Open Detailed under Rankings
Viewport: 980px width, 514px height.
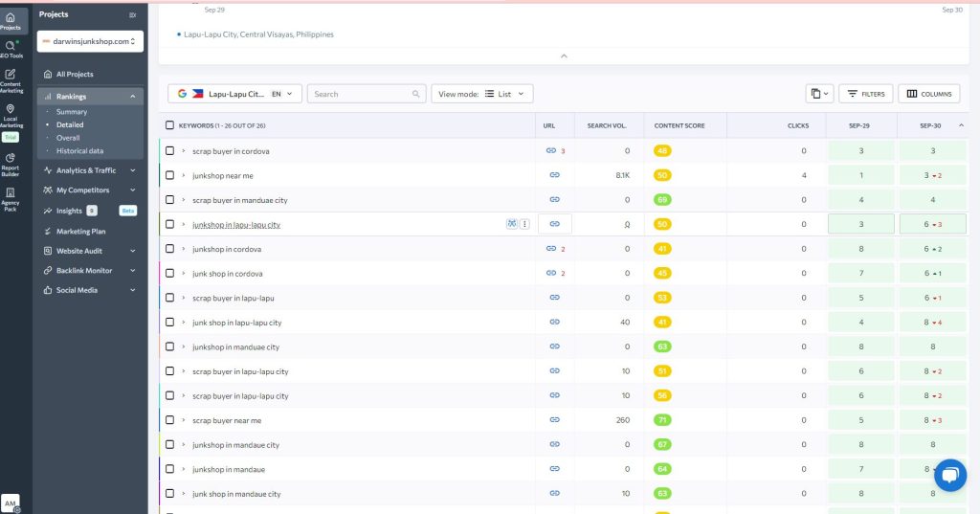[69, 124]
